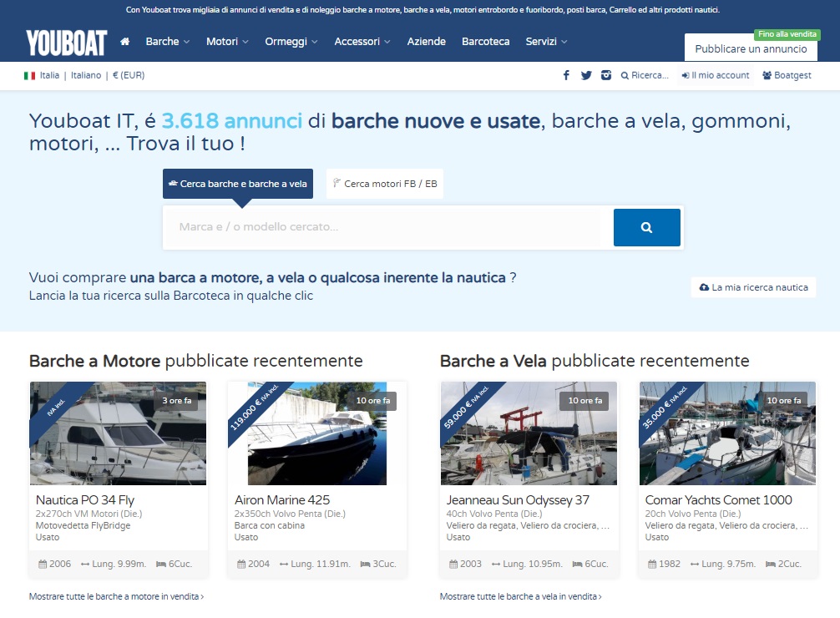Click the Italian flag icon
The image size is (840, 618).
(x=29, y=75)
